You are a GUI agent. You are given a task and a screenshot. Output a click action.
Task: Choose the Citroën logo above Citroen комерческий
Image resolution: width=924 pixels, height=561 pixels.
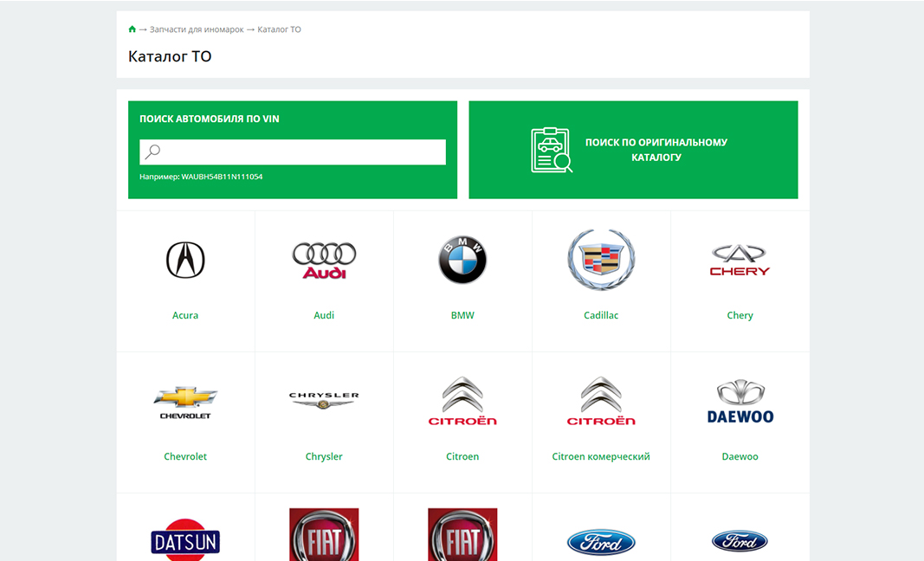pyautogui.click(x=601, y=401)
